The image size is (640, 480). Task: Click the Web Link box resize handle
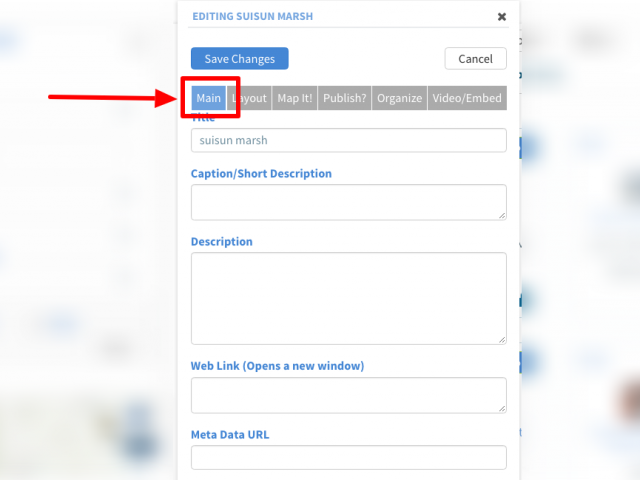point(502,409)
